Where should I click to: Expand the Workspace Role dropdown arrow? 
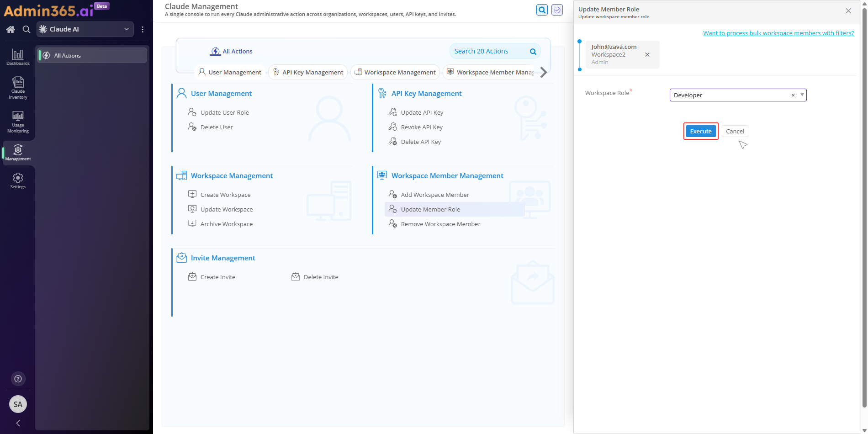pyautogui.click(x=802, y=95)
